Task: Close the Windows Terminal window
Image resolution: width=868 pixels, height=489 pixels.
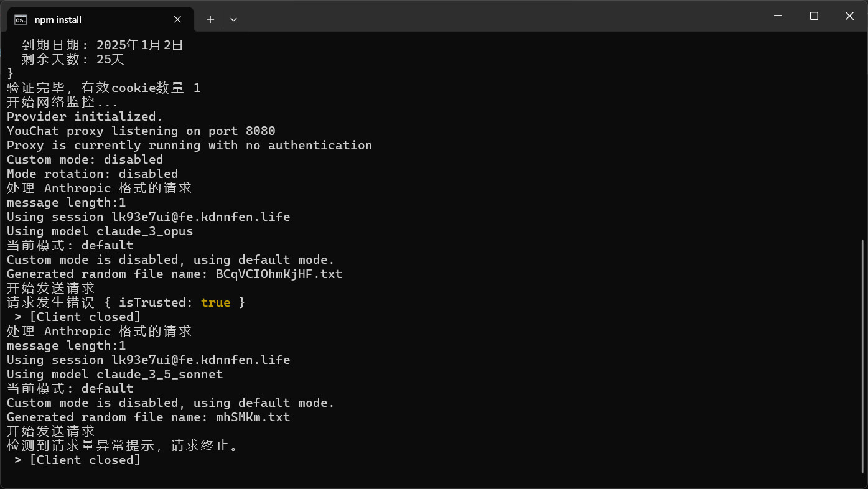Action: 849,16
